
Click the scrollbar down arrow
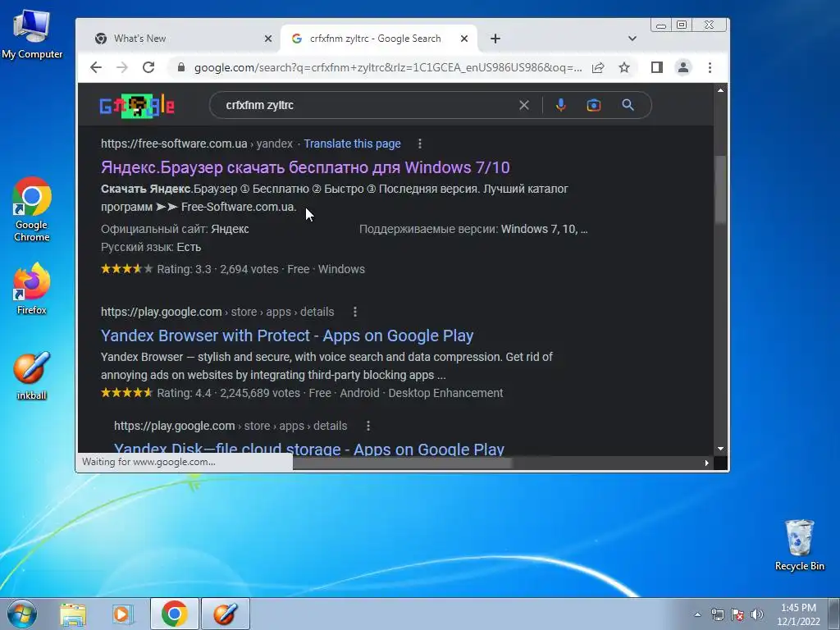(720, 449)
